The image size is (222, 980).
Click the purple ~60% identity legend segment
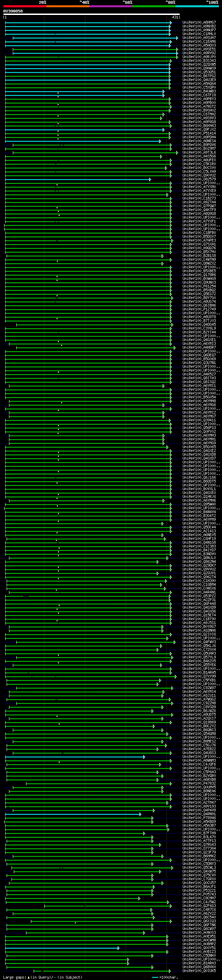(x=111, y=6)
